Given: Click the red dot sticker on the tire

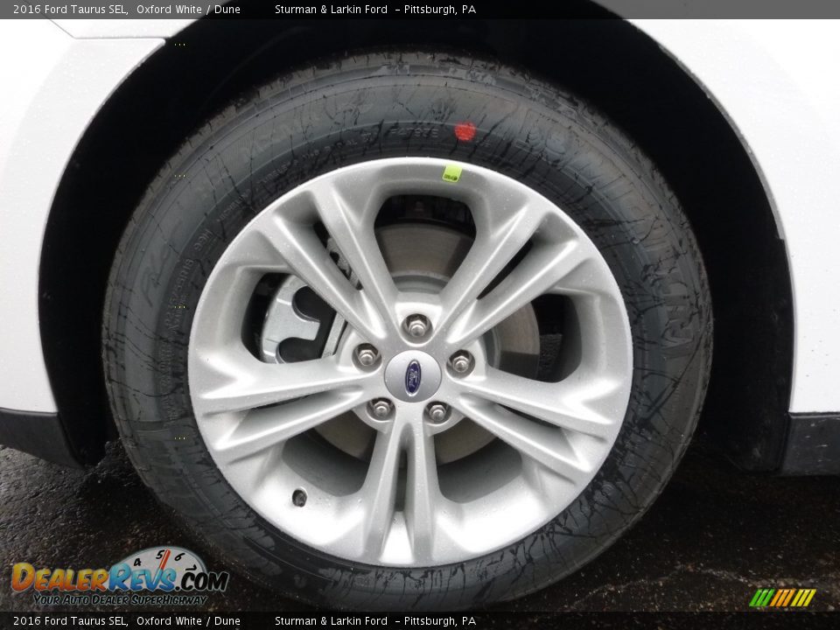Looking at the screenshot, I should coord(464,131).
